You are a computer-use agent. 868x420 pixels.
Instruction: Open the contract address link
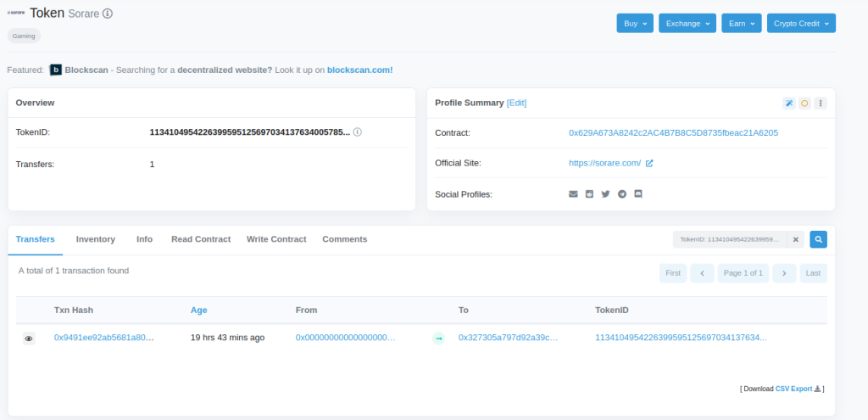pos(673,133)
